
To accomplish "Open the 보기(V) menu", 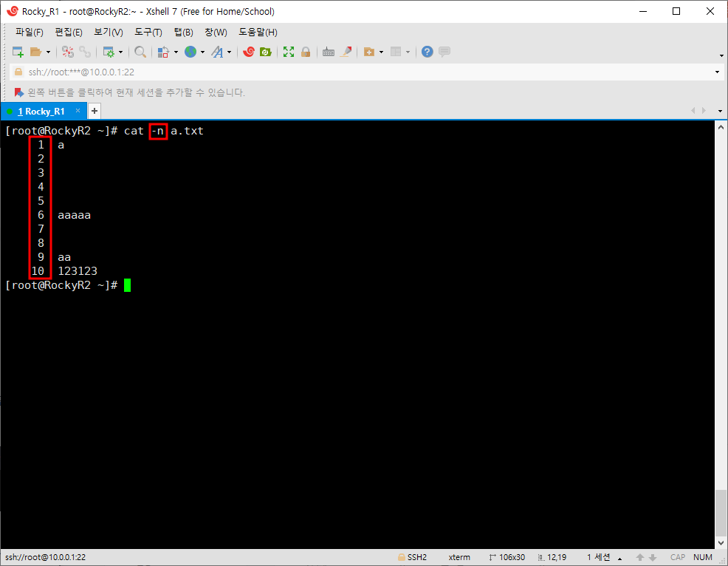I will coord(109,33).
